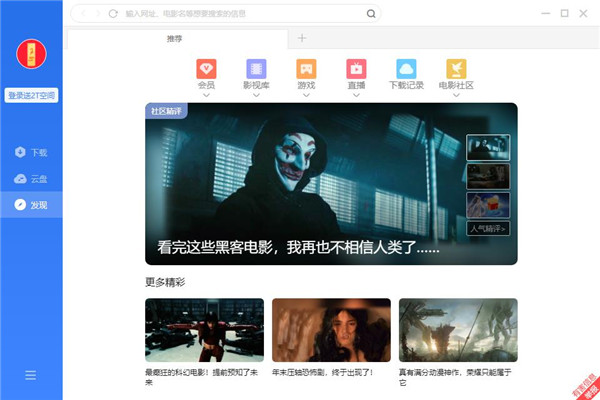Click the shield download icon in sidebar

(x=20, y=152)
